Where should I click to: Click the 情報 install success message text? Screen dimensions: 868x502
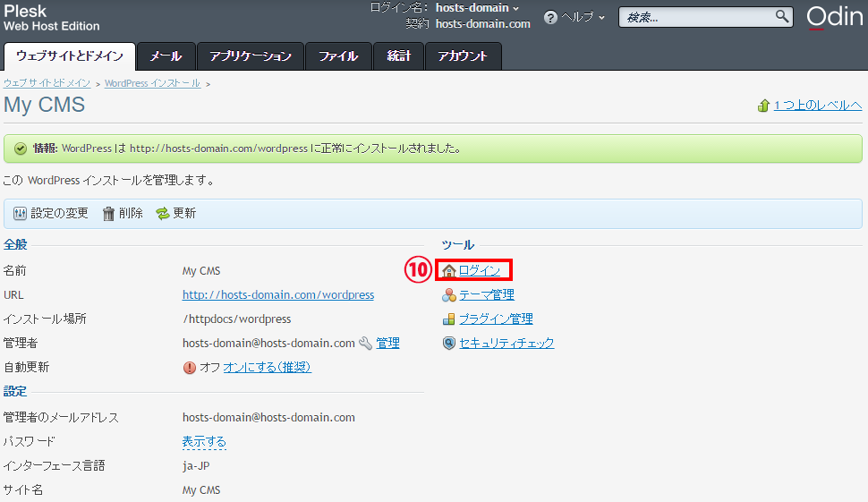coord(247,149)
